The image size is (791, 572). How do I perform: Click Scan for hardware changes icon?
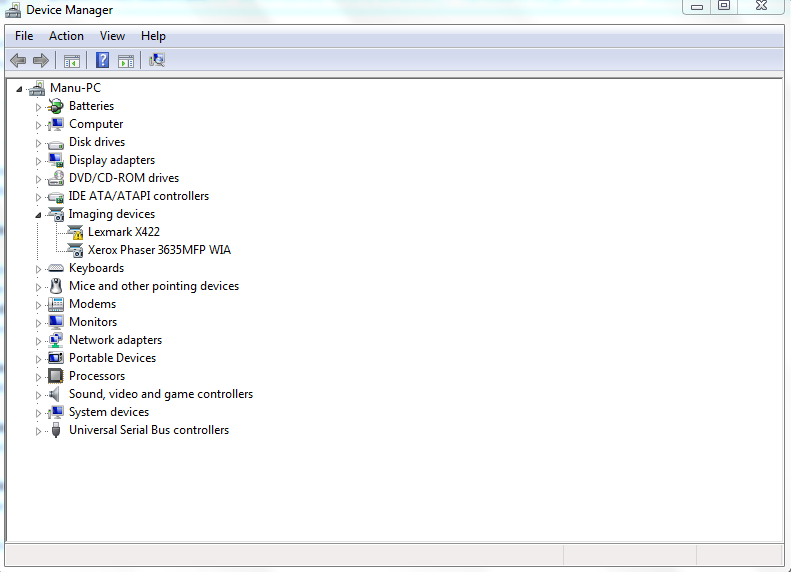157,61
